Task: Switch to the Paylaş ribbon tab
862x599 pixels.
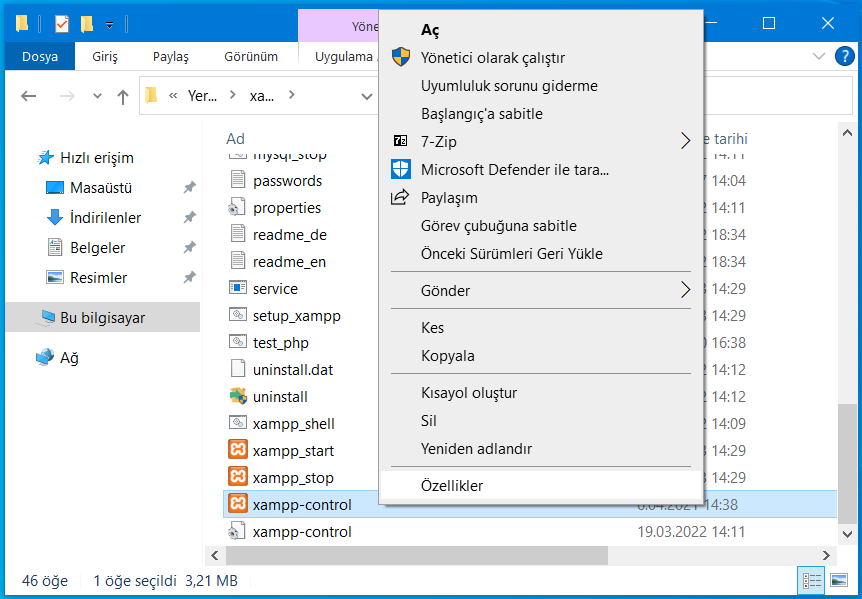Action: (171, 56)
